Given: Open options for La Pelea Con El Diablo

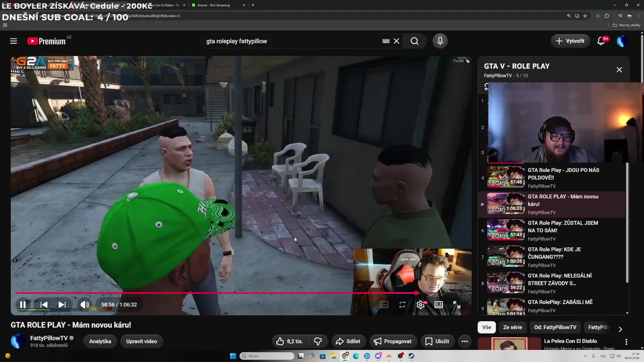Looking at the screenshot, I should point(626,342).
